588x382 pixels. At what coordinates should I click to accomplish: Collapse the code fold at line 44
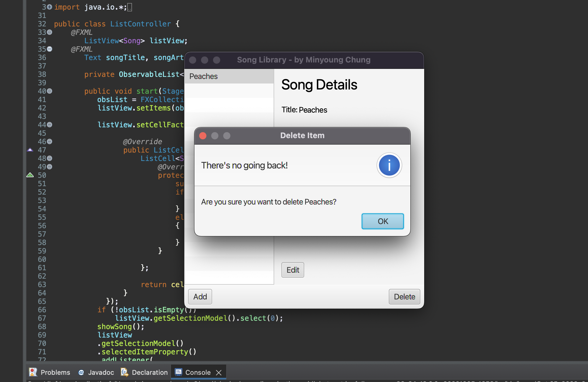point(49,125)
